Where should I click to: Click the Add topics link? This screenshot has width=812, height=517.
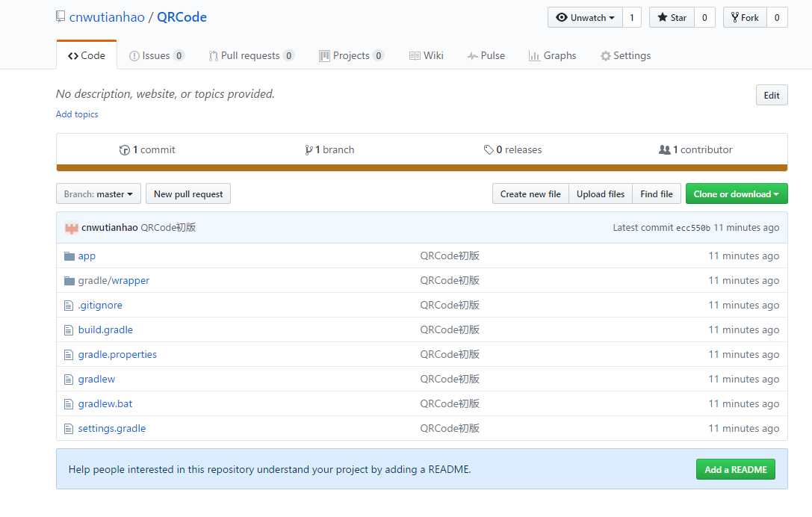77,114
